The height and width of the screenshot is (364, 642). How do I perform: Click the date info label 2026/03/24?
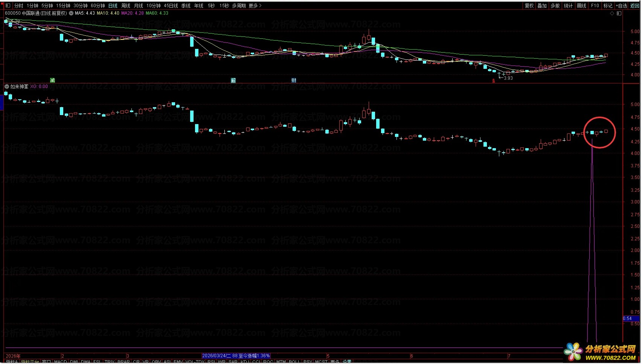click(236, 356)
